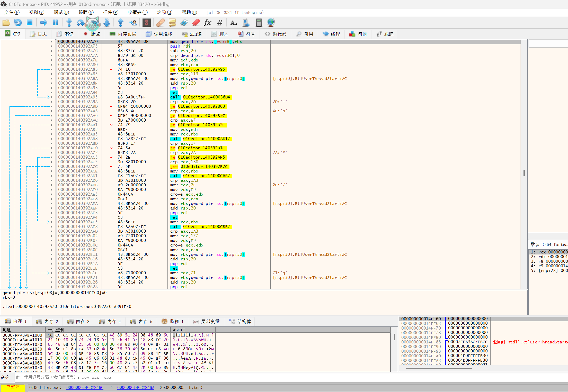Click the fx functions icon

(x=207, y=23)
